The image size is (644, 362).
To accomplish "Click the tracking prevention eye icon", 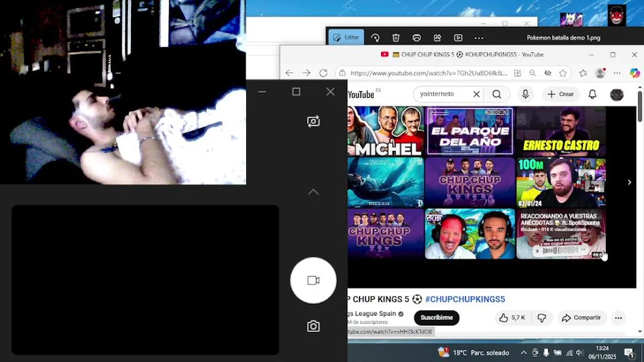I will [x=548, y=73].
